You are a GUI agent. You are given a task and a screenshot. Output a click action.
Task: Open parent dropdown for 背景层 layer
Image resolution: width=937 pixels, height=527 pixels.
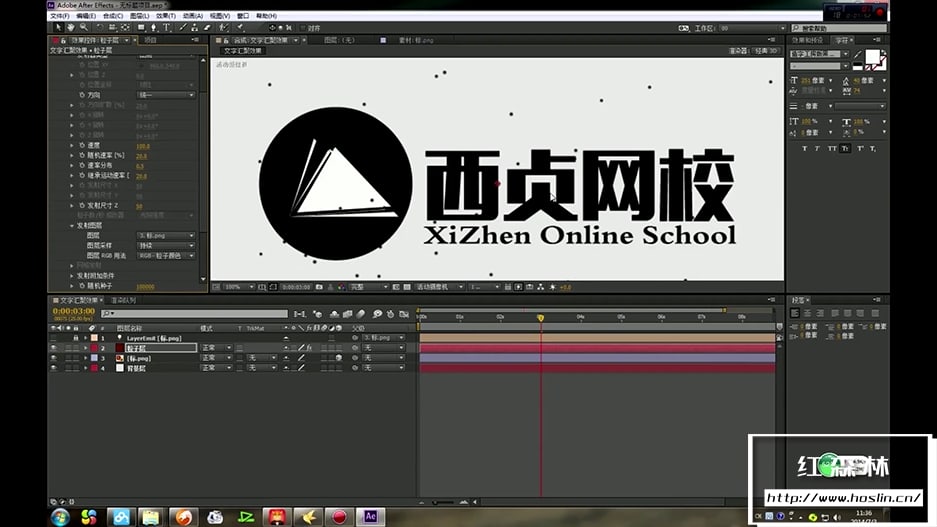click(x=383, y=368)
